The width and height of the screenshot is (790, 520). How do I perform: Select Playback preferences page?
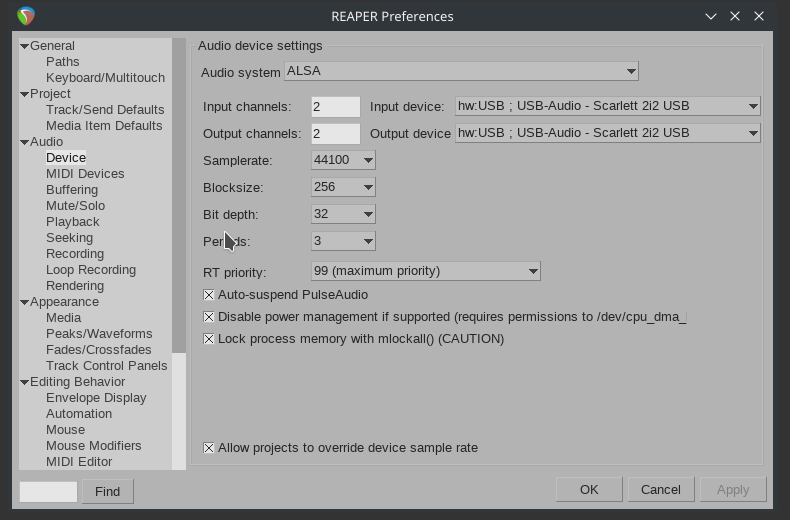point(73,222)
